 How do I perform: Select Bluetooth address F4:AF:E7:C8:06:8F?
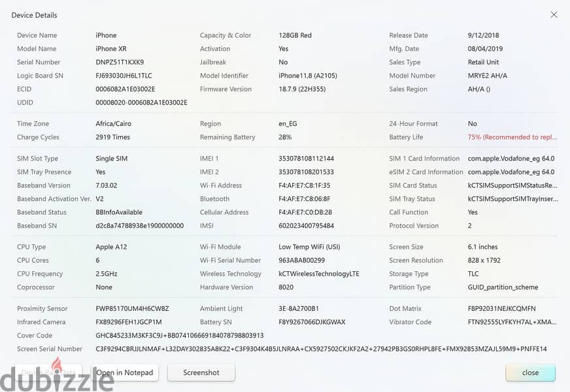click(304, 199)
